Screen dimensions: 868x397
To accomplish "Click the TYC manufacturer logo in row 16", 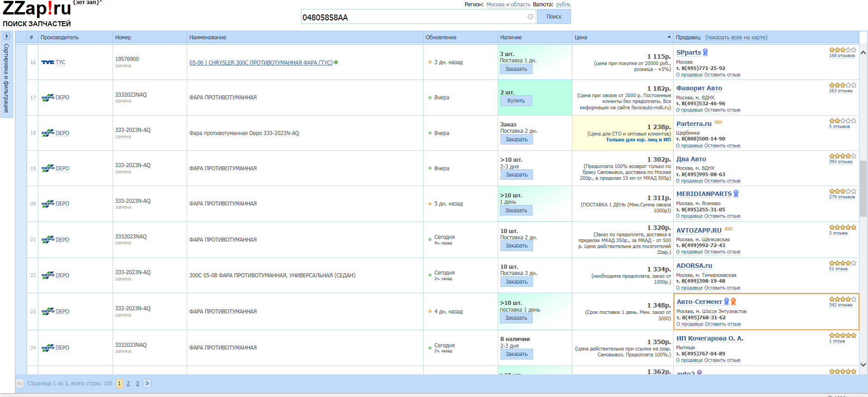I will pyautogui.click(x=48, y=62).
